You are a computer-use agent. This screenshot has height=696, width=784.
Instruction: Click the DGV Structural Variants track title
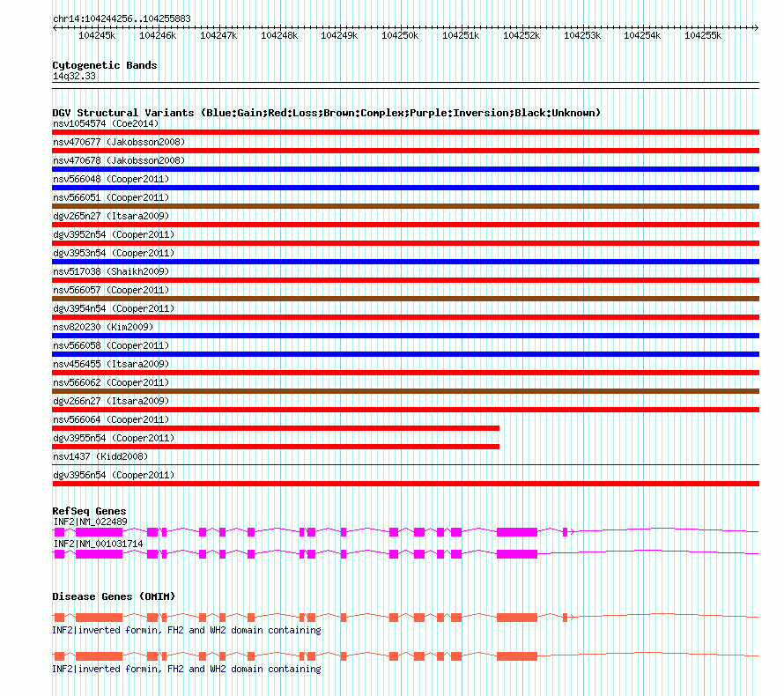[x=326, y=113]
